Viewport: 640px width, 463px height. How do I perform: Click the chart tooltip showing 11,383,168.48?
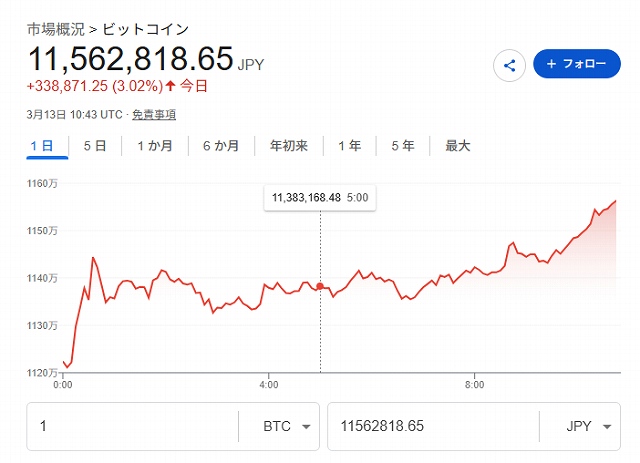pyautogui.click(x=319, y=198)
